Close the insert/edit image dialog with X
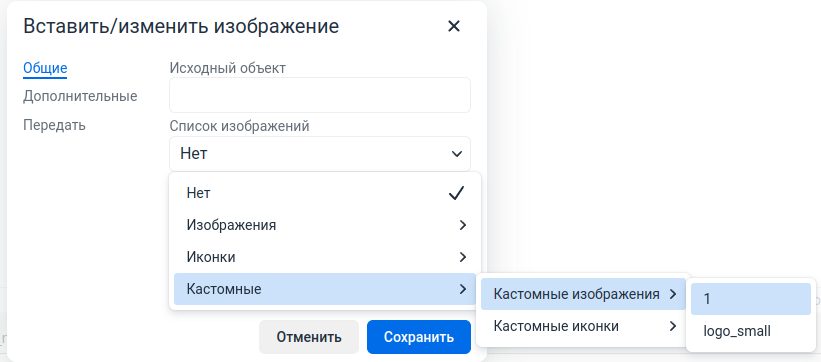Screen dimensions: 821x362 (453, 26)
